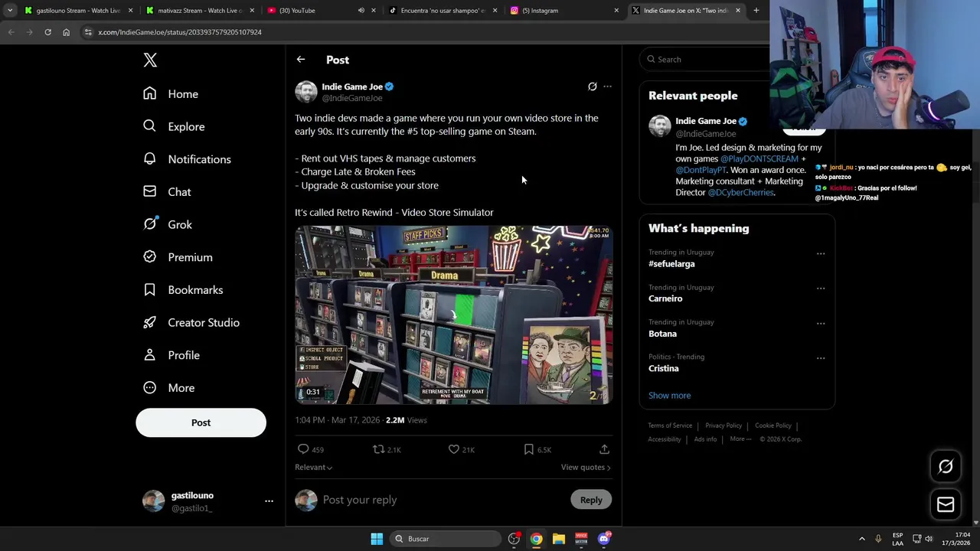Click the gray Reply button
Screen dimensions: 980x551
point(591,500)
